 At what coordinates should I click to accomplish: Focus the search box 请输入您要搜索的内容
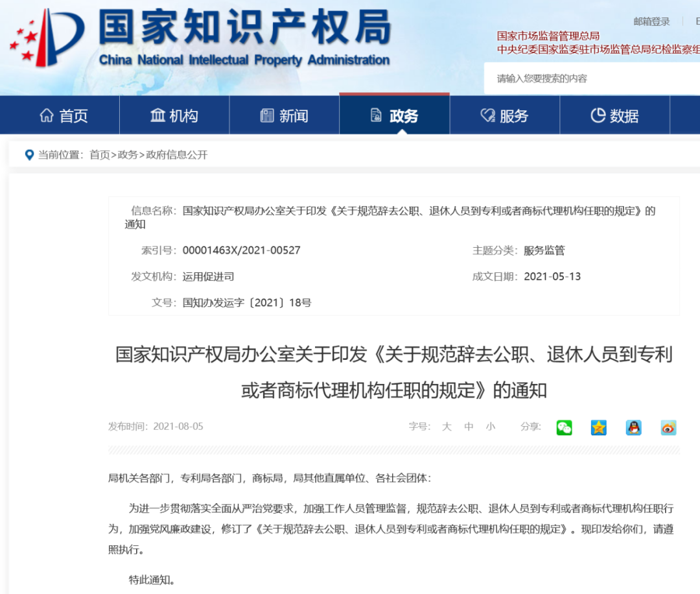pos(592,78)
